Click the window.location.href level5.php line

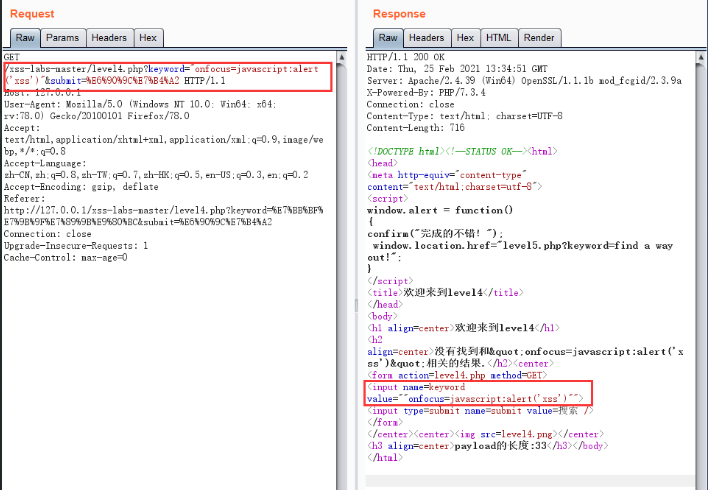(x=520, y=251)
